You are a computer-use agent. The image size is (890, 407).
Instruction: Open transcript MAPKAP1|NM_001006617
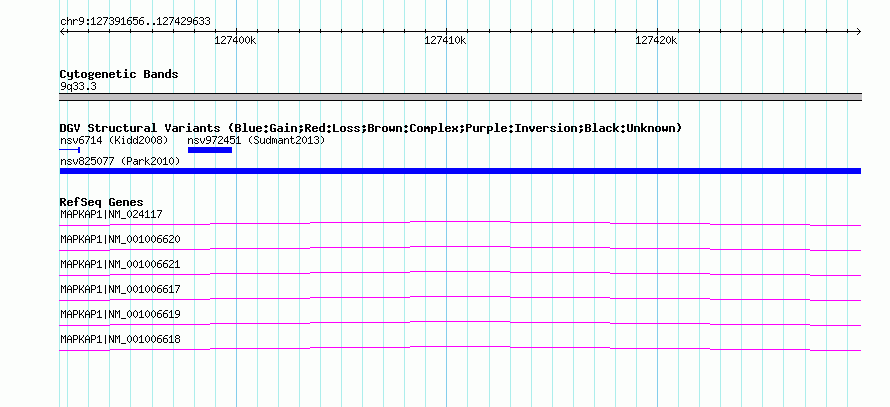click(120, 289)
